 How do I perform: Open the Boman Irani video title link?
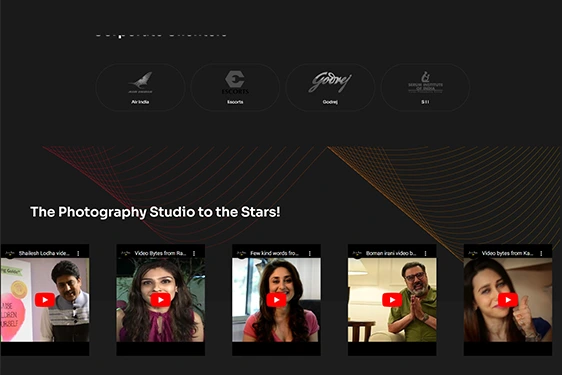(391, 253)
